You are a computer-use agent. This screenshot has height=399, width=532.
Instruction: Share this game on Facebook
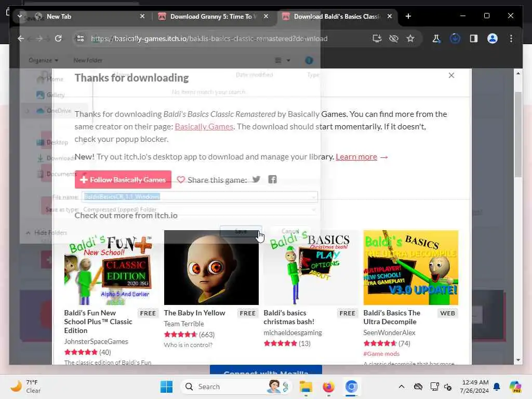272,179
